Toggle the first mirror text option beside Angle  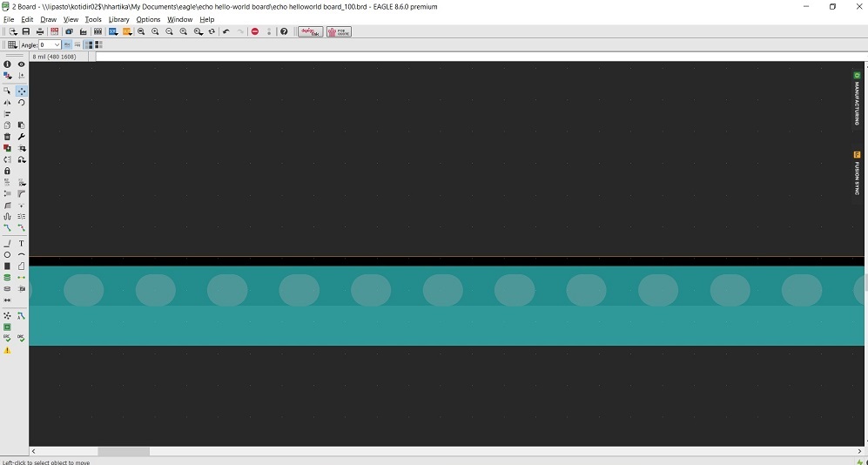click(67, 44)
